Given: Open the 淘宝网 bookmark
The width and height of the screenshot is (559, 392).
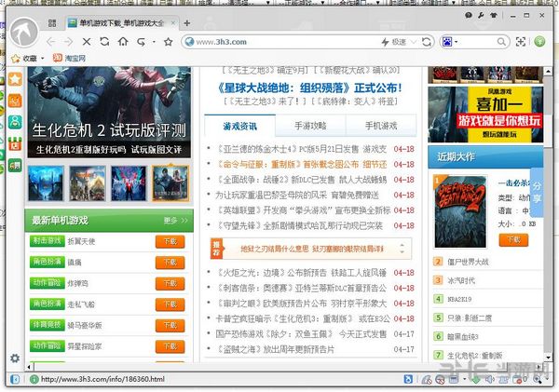Looking at the screenshot, I should (70, 58).
